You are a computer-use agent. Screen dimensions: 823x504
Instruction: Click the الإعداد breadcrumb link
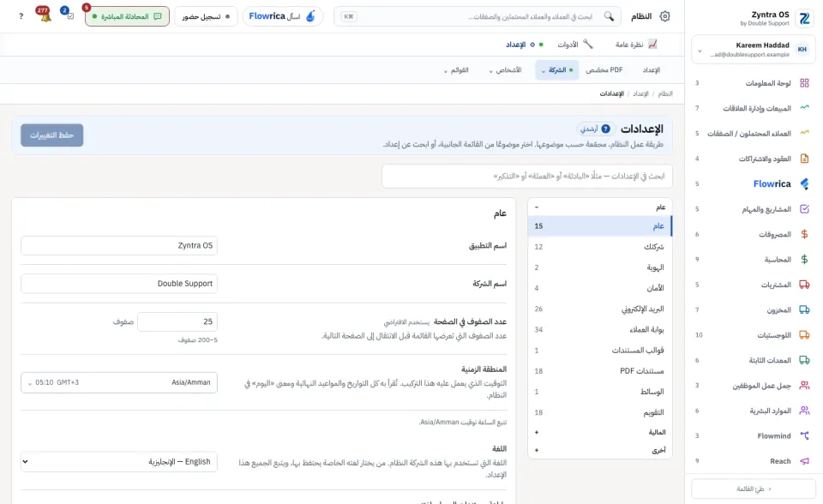640,93
